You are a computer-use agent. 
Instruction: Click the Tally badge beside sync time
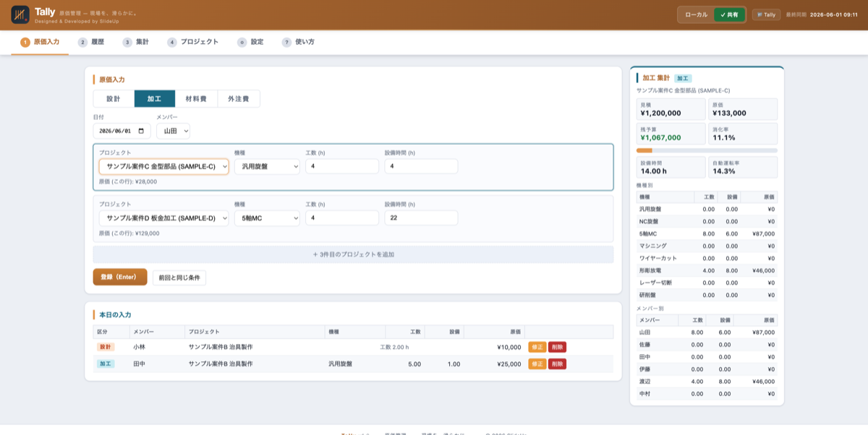pyautogui.click(x=766, y=14)
